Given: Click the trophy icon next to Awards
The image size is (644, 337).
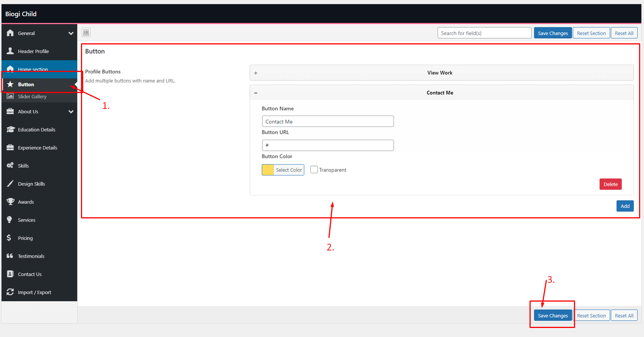Looking at the screenshot, I should pyautogui.click(x=10, y=202).
